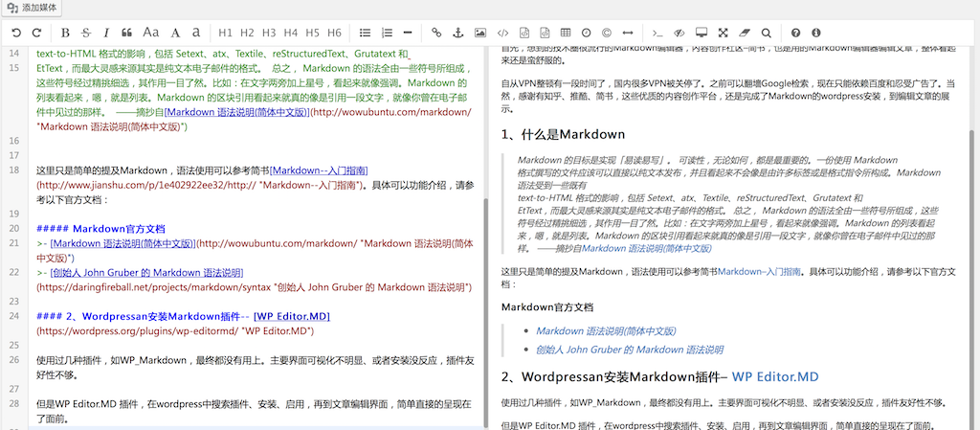Apply italic formatting
Screen dimensions: 980x430
[x=106, y=33]
